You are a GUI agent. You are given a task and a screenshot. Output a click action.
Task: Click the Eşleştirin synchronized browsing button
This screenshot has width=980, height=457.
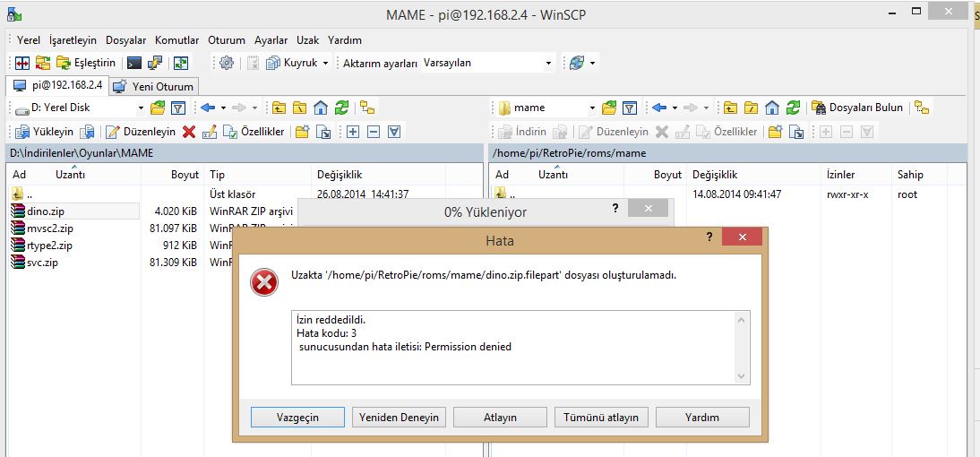[x=86, y=63]
